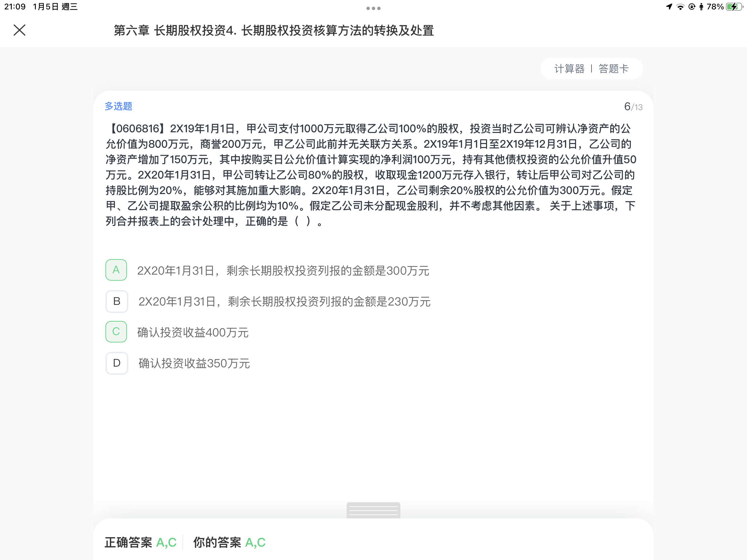
Task: Click option text 剩余长期股权投资列报的金额是300万元
Action: (327, 271)
